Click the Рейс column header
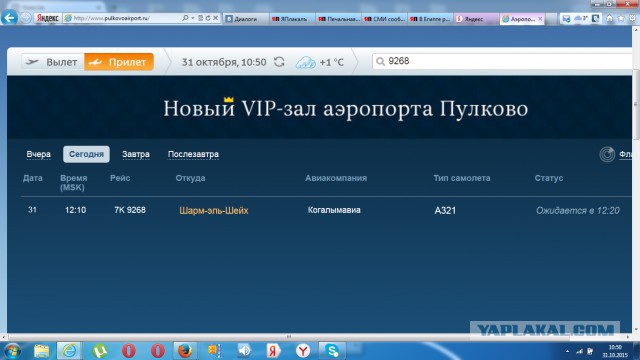Screen dimensions: 640x360 pyautogui.click(x=120, y=178)
